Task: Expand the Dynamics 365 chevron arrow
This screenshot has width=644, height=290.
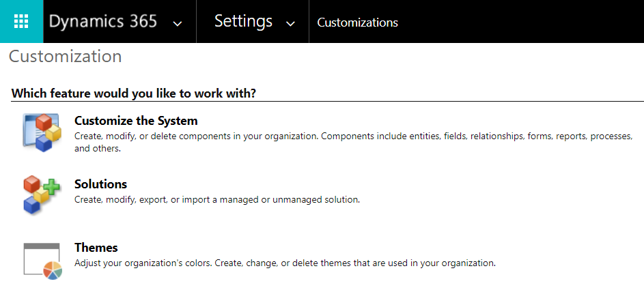Action: tap(178, 23)
